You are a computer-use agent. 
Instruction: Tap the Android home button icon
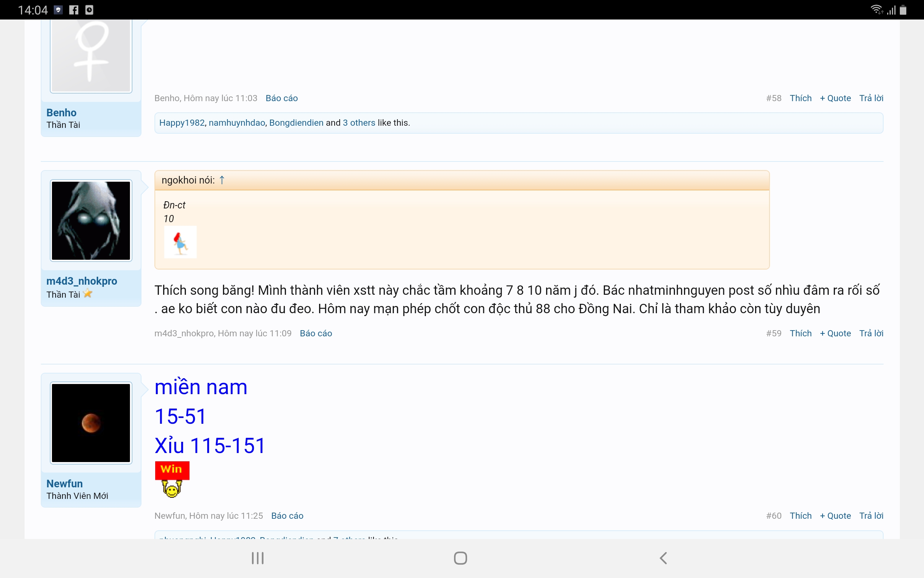coord(461,558)
